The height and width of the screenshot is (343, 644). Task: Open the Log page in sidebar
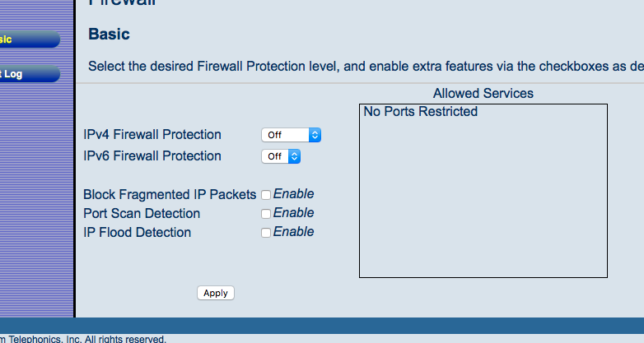(x=25, y=74)
